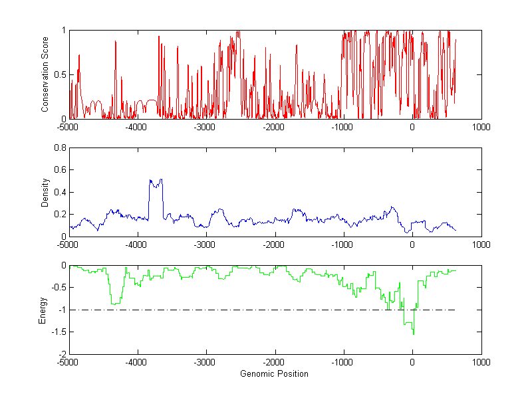Image resolution: width=532 pixels, height=398 pixels.
Task: Click the "-3000" x-tick under the Energy plot
Action: point(205,363)
